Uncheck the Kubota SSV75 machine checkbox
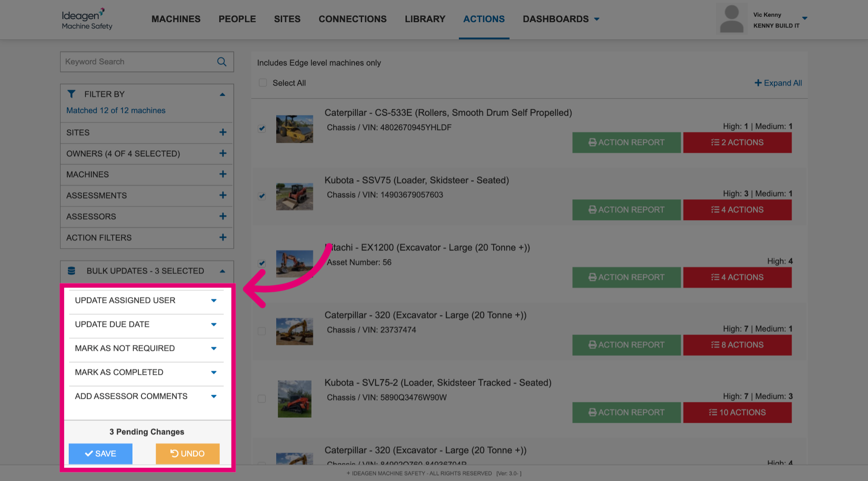Image resolution: width=868 pixels, height=481 pixels. tap(262, 196)
